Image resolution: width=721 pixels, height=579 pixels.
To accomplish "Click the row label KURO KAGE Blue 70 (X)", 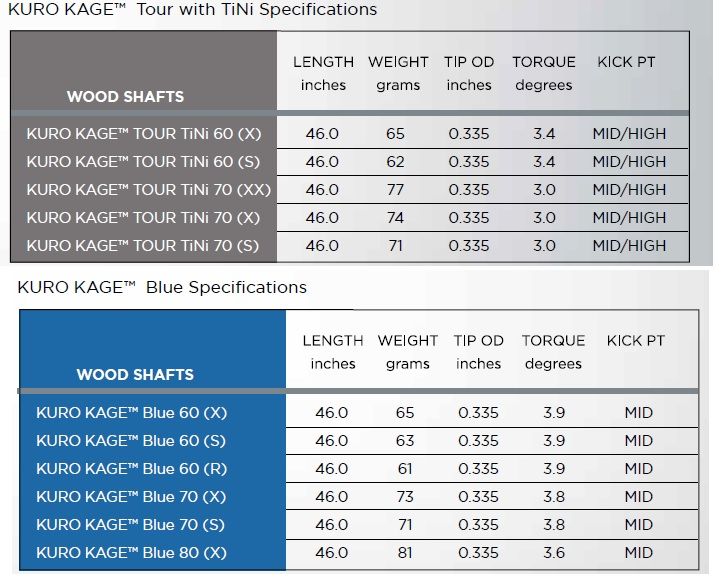I will (x=131, y=497).
